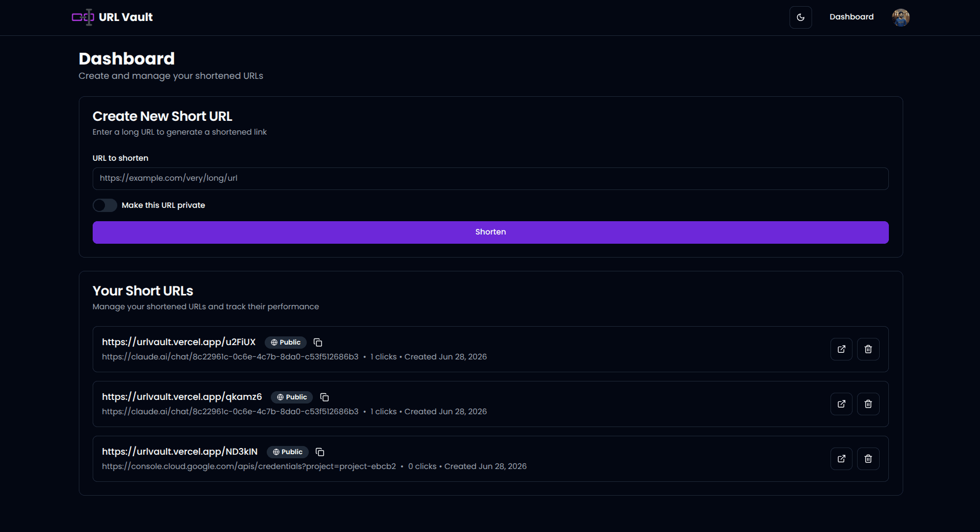Click the 'Make this URL private' label

[x=163, y=205]
